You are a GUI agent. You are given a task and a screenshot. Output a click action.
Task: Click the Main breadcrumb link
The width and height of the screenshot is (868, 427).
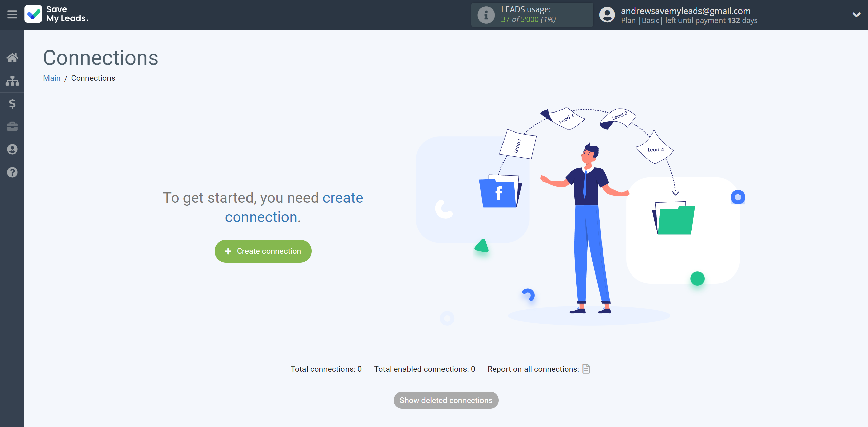(x=52, y=78)
